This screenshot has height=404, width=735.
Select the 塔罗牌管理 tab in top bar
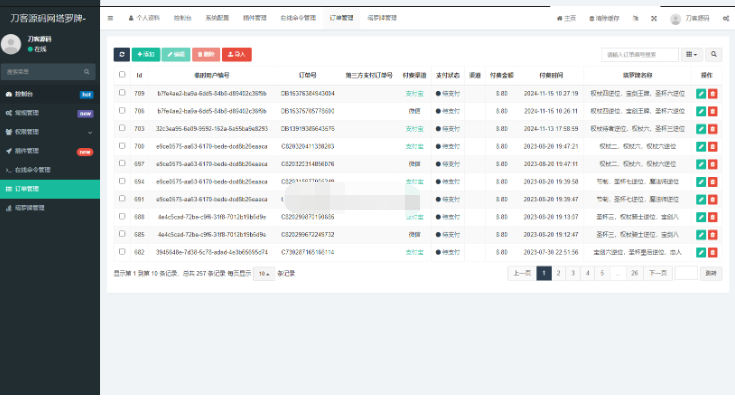click(382, 18)
